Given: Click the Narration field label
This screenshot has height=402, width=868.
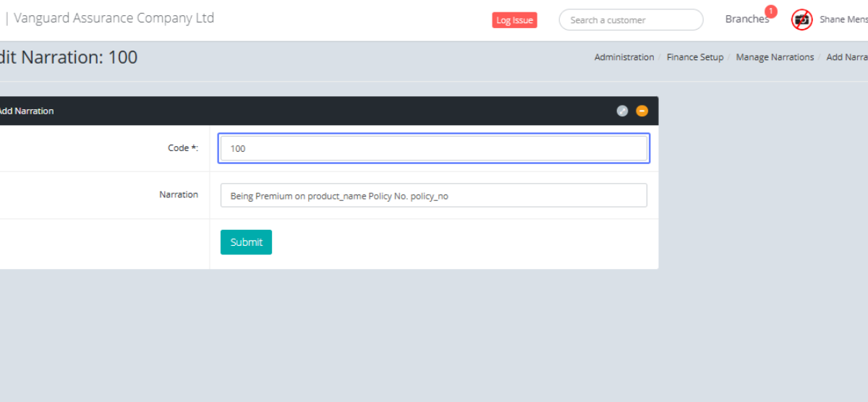Looking at the screenshot, I should coord(179,194).
